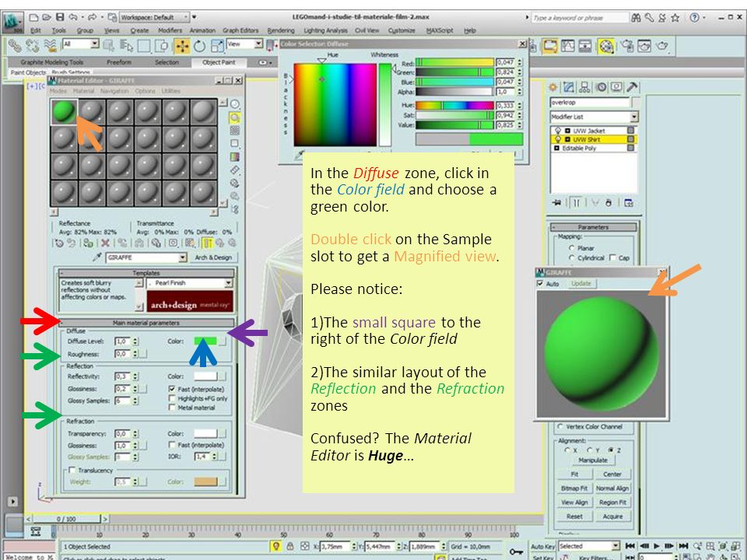747x560 pixels.
Task: Open the Help question mark icon
Action: click(x=695, y=18)
